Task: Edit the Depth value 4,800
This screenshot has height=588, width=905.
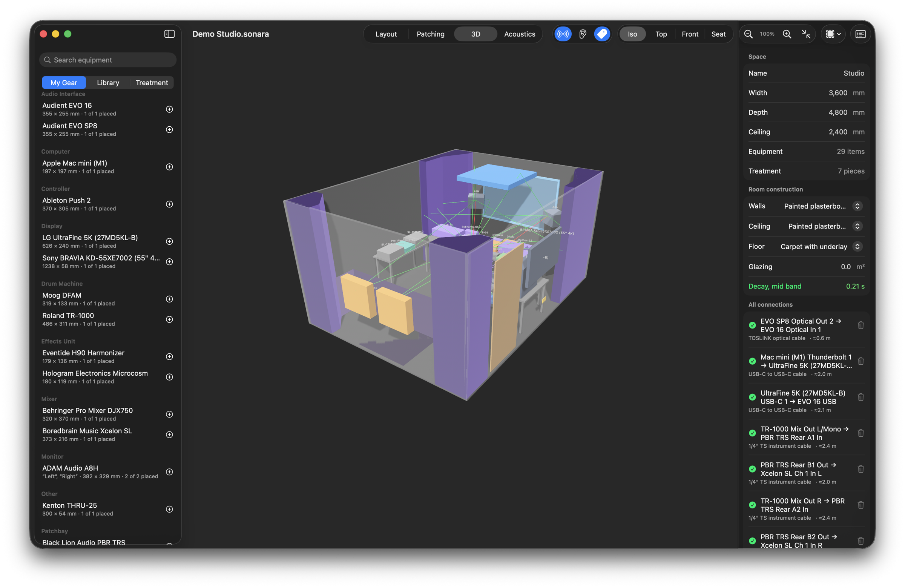Action: pyautogui.click(x=838, y=112)
